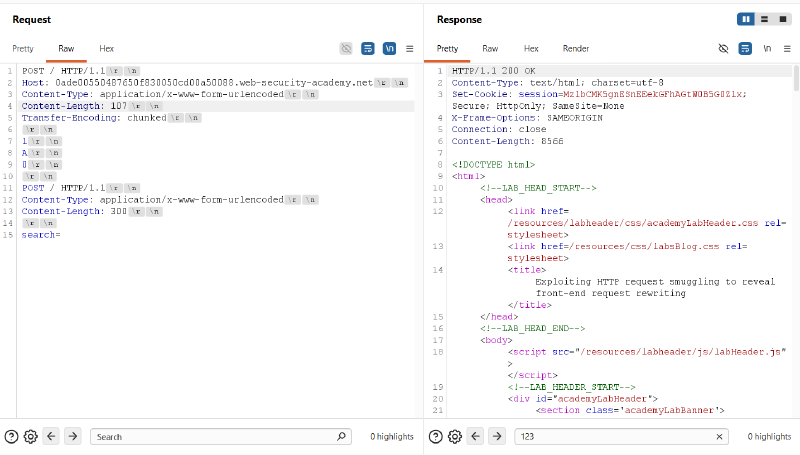Viewport: 800px width, 455px height.
Task: Open the Response Render tab
Action: pos(576,48)
